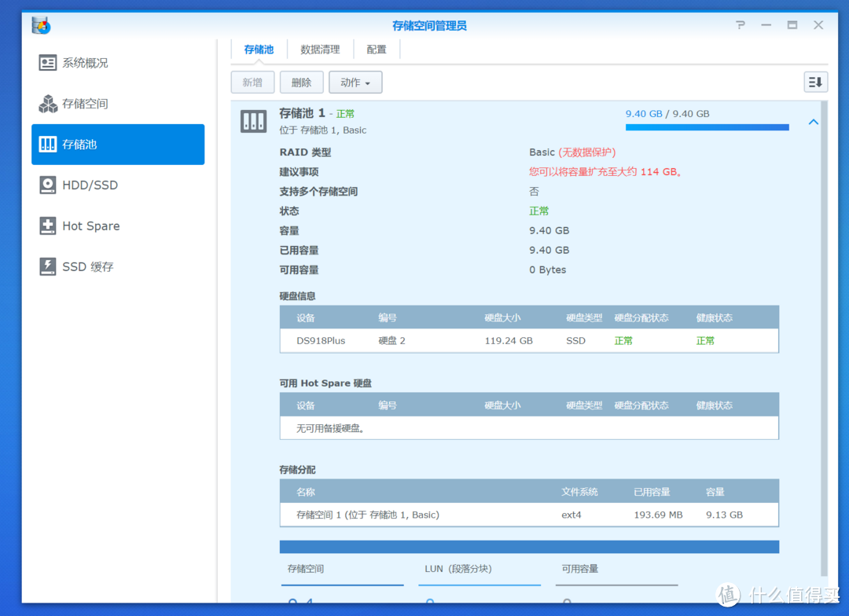Click the 删除 button
The image size is (849, 616).
click(x=302, y=82)
